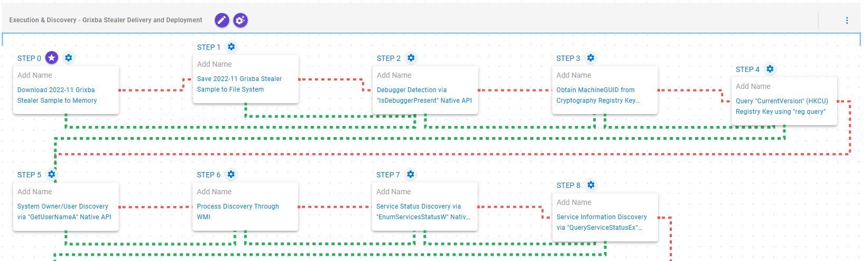Screen dimensions: 868x261
Task: Open Debugger Detection via IsDebuggerPresent link
Action: [x=424, y=95]
